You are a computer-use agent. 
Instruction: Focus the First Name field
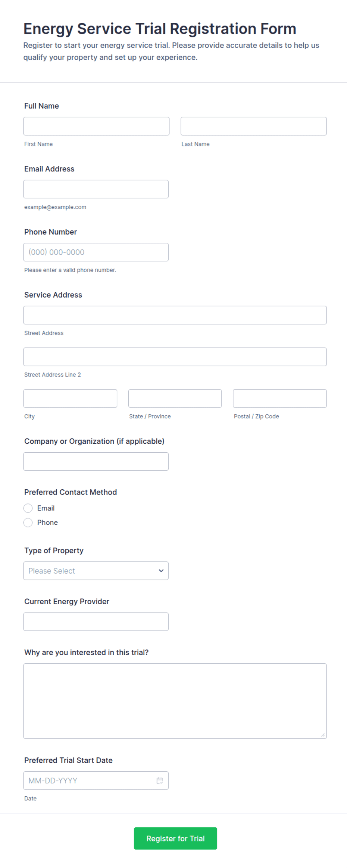pos(96,126)
